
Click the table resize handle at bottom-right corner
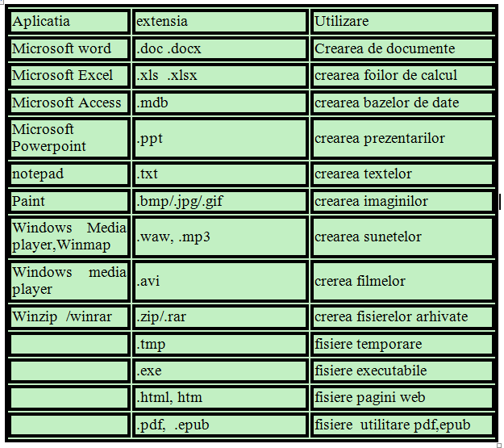coord(499,445)
